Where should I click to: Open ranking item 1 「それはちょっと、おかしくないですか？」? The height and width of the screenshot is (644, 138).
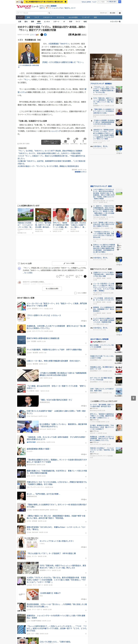pos(104,90)
